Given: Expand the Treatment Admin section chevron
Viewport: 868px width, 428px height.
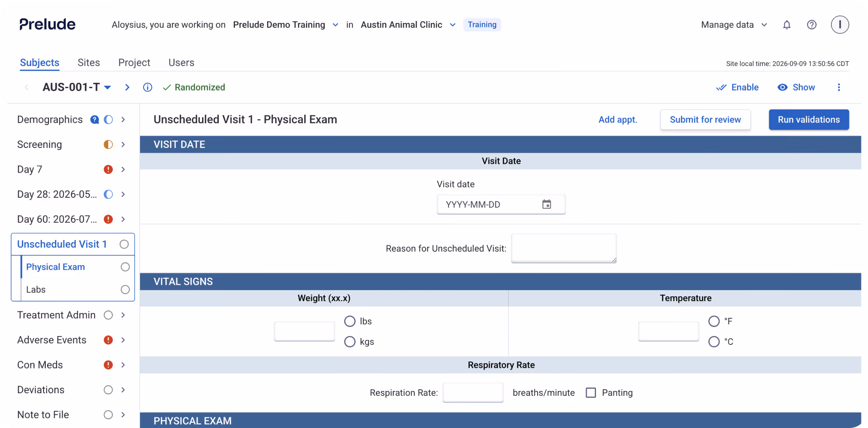Looking at the screenshot, I should (123, 315).
